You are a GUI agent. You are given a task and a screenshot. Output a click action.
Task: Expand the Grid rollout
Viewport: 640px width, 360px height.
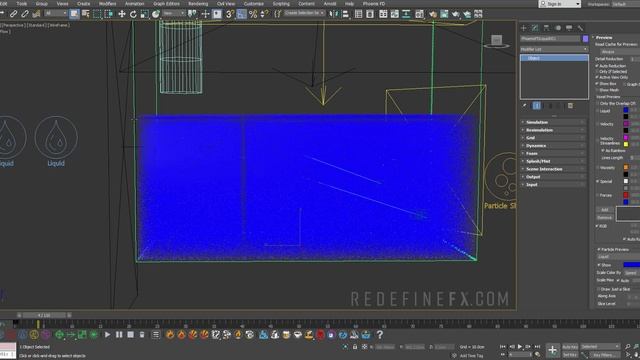pos(553,138)
